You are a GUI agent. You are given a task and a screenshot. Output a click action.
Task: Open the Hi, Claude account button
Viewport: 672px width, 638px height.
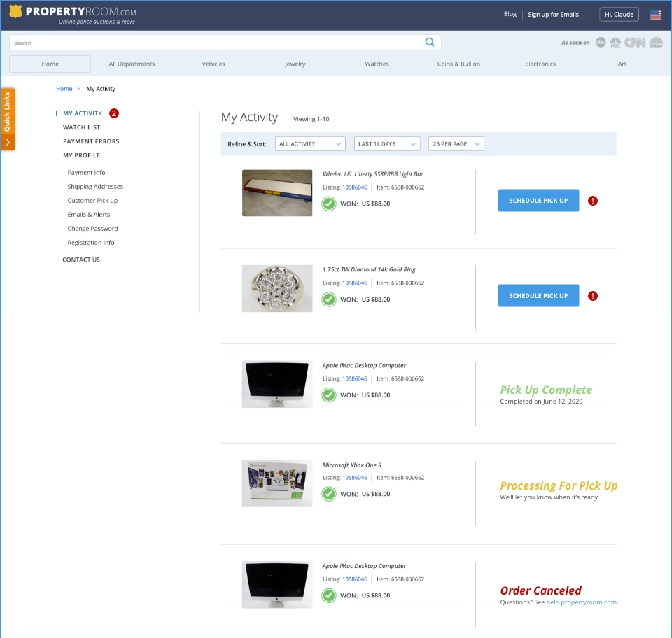[x=619, y=15]
